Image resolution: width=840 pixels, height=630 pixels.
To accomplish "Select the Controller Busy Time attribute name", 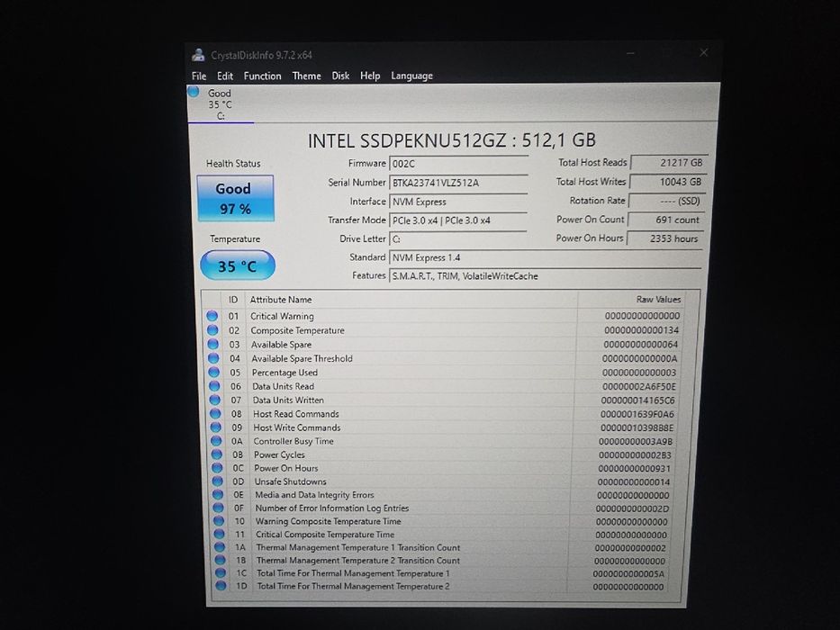I will [293, 441].
